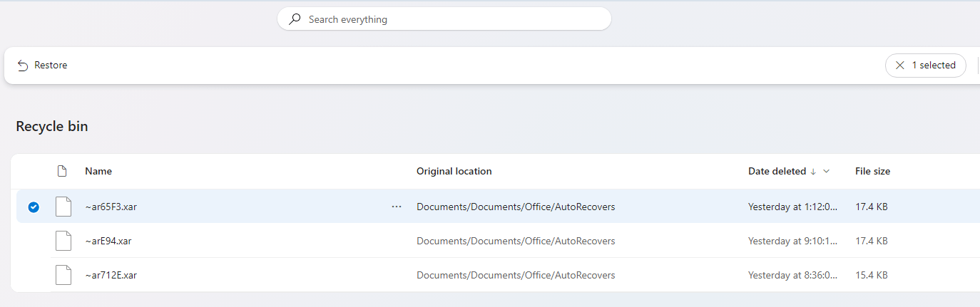The height and width of the screenshot is (307, 980).
Task: Click the file icon for ~arE94.xar
Action: click(63, 241)
